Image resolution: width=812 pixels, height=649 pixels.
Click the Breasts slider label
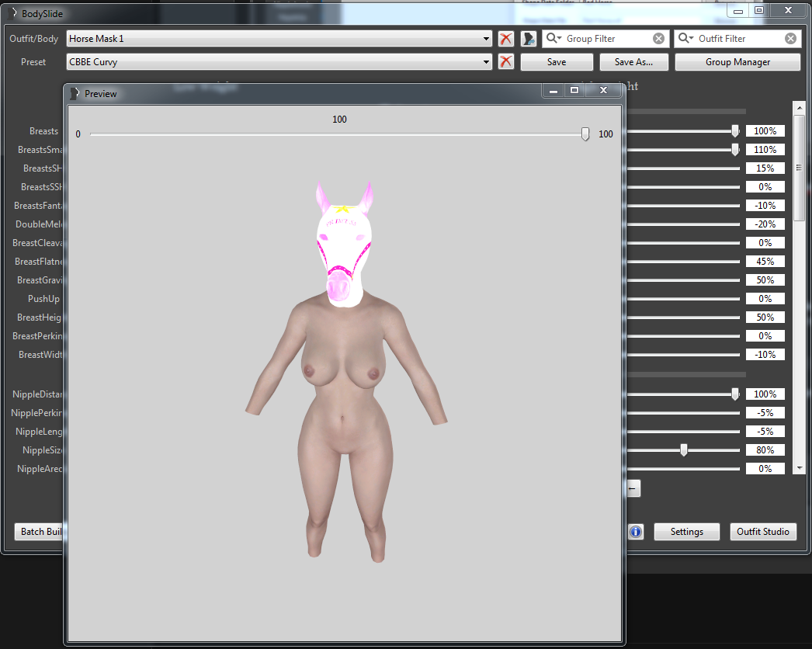click(x=44, y=131)
